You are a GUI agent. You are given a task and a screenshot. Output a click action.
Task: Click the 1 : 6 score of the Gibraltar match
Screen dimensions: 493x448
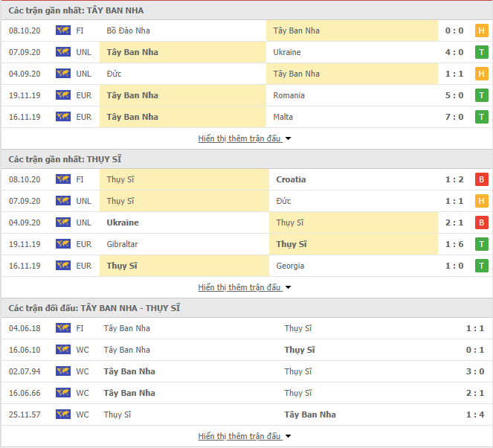coord(454,244)
